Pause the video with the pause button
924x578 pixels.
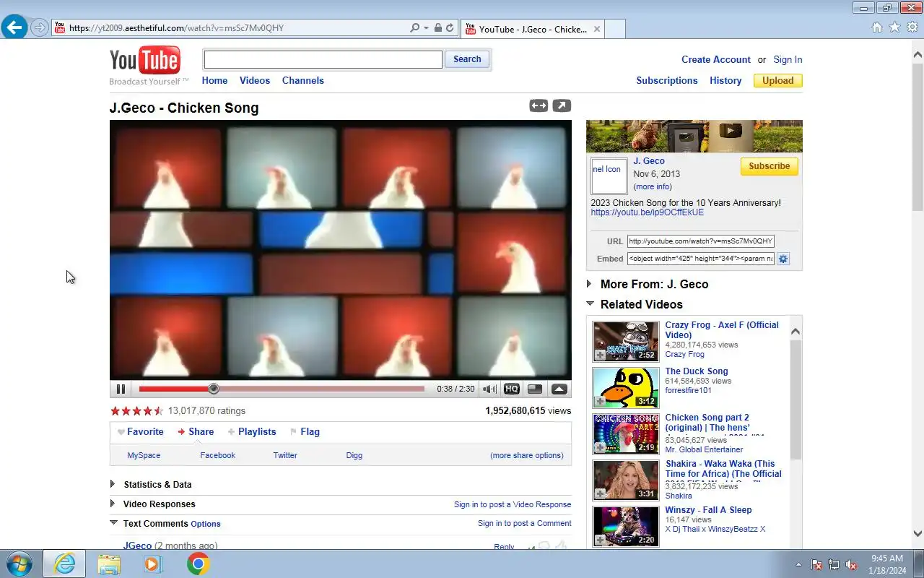click(121, 389)
